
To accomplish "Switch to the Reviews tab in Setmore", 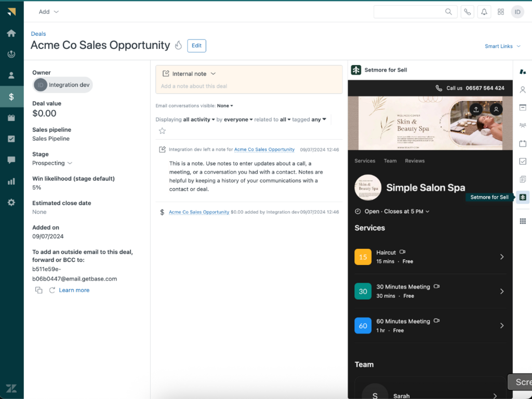I will coord(415,161).
